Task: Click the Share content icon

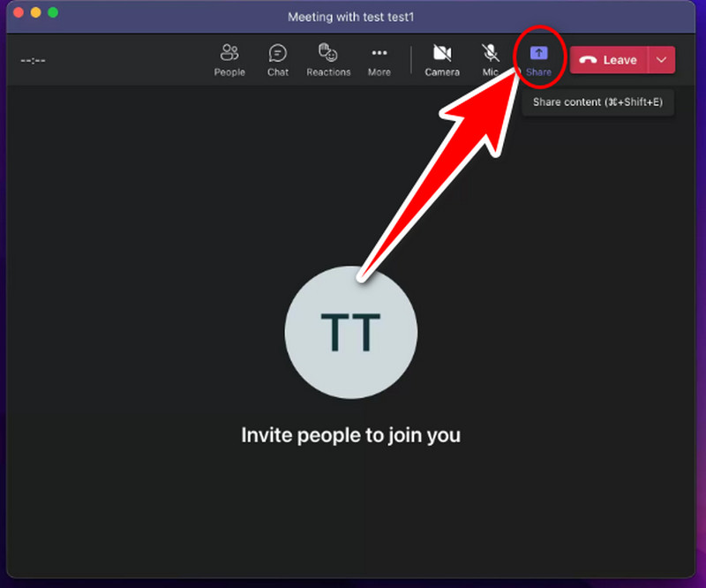Action: (538, 55)
